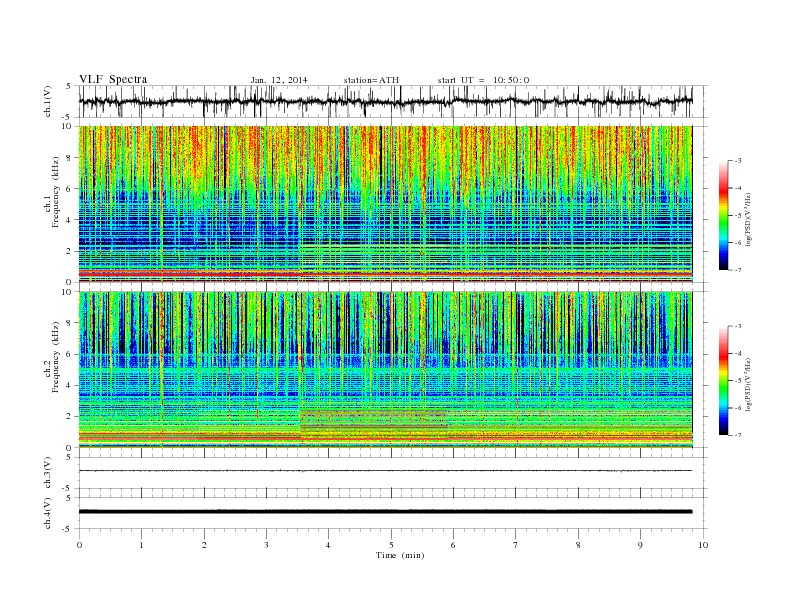Click the ch.3 voltage trace line
This screenshot has width=792, height=612.
click(385, 471)
